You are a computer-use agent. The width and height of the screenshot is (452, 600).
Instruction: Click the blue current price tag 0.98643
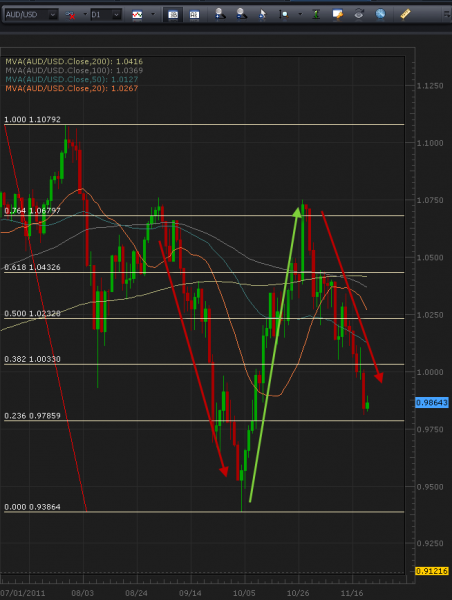432,403
